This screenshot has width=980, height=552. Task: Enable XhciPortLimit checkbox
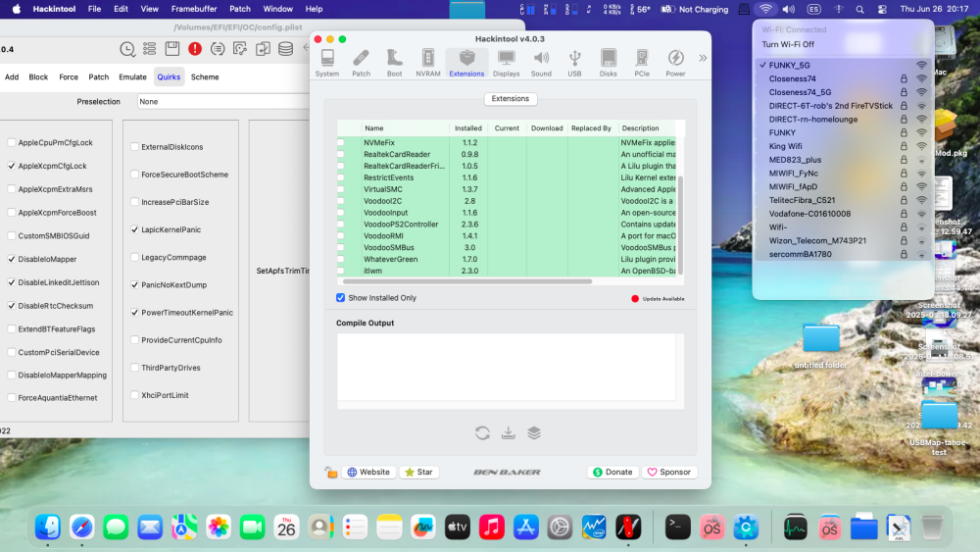(x=134, y=395)
